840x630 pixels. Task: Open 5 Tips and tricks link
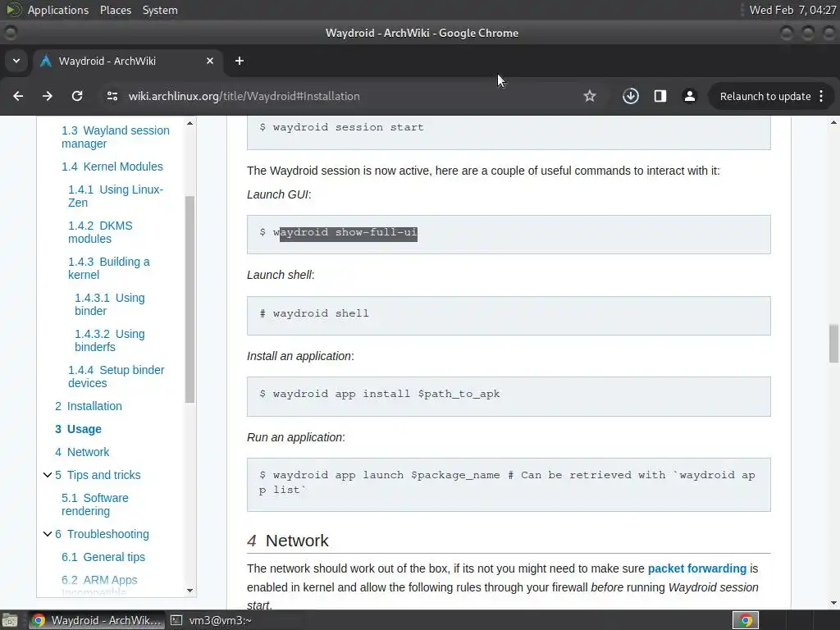98,475
